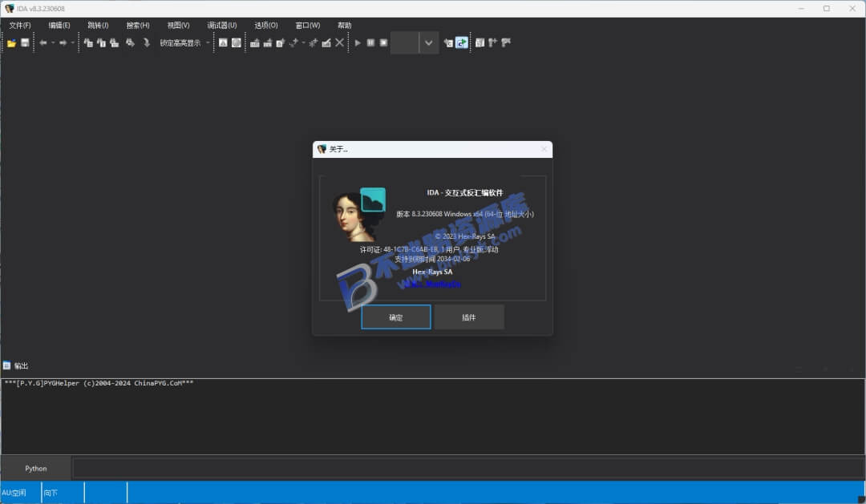Click the portrait image in About dialog
866x504 pixels.
tap(352, 217)
